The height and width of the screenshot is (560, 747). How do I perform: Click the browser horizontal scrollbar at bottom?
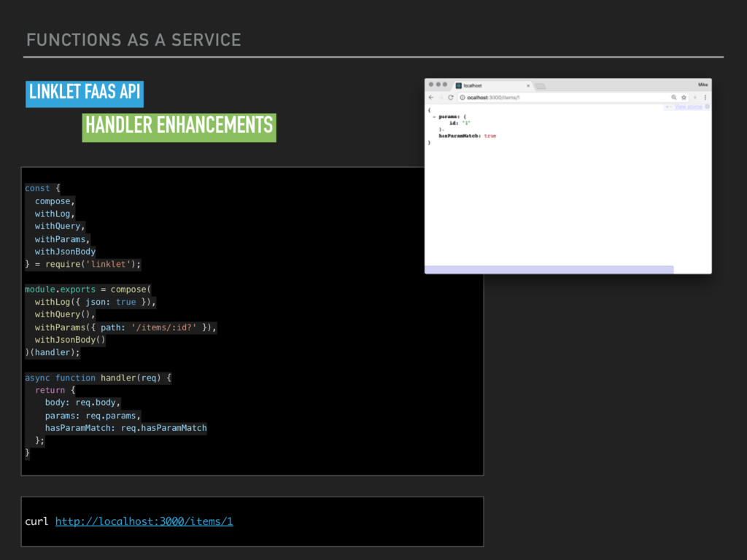coord(549,270)
